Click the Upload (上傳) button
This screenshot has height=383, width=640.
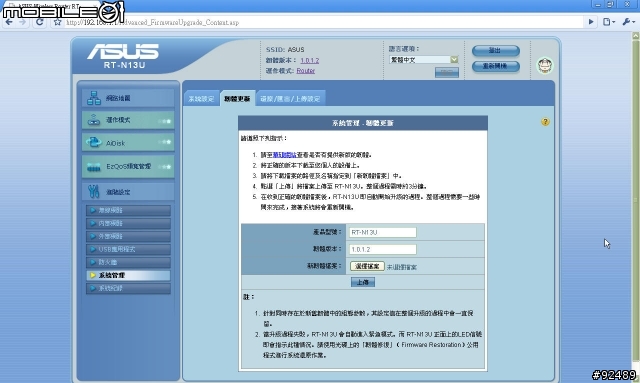(362, 282)
